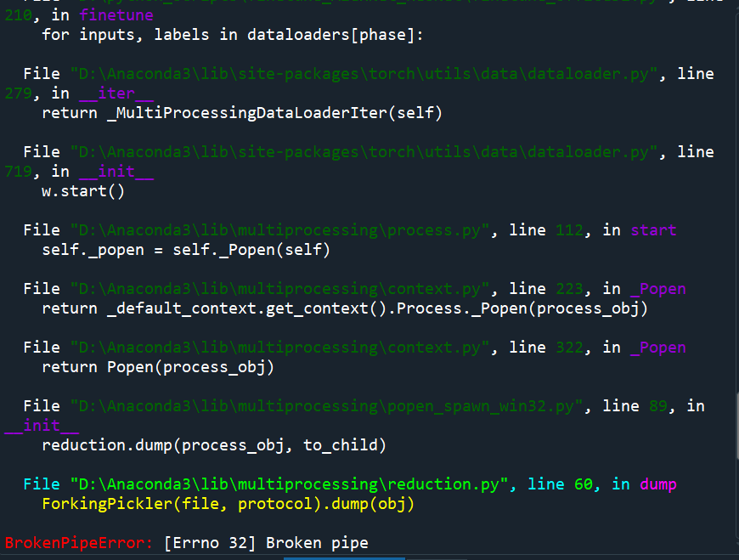Click line number 719 in traceback
This screenshot has height=560, width=739.
click(x=19, y=172)
